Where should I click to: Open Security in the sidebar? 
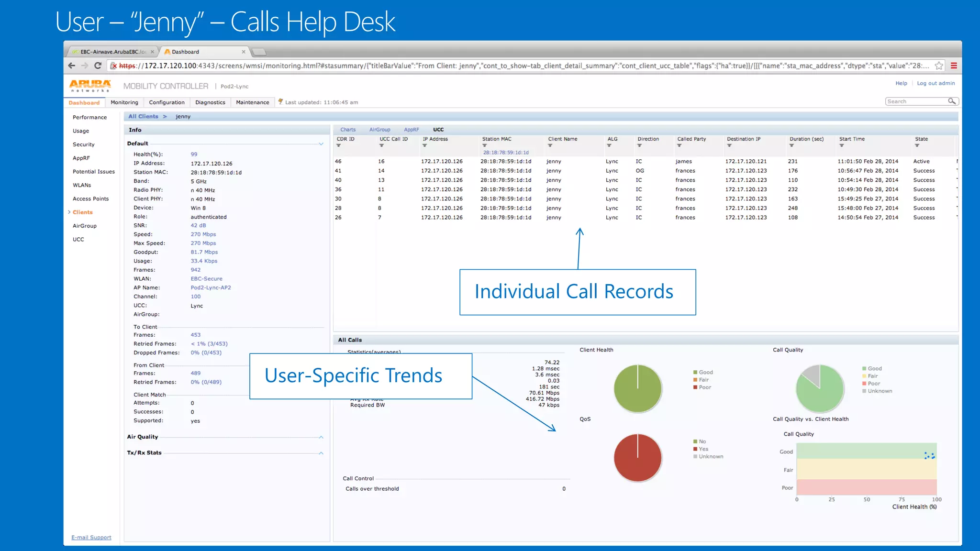83,144
